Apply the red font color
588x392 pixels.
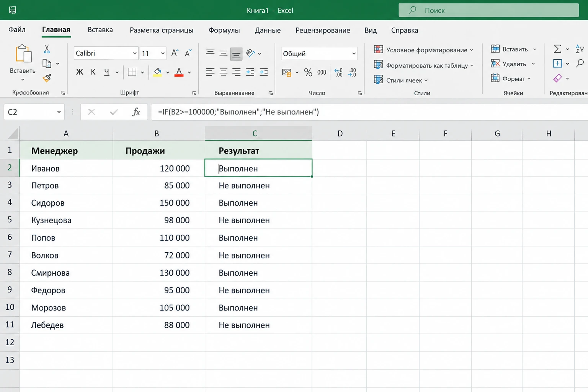pyautogui.click(x=179, y=72)
